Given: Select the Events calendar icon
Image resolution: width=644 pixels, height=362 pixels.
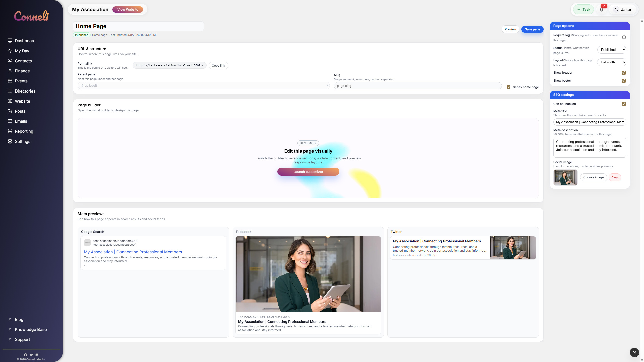Looking at the screenshot, I should [x=10, y=81].
